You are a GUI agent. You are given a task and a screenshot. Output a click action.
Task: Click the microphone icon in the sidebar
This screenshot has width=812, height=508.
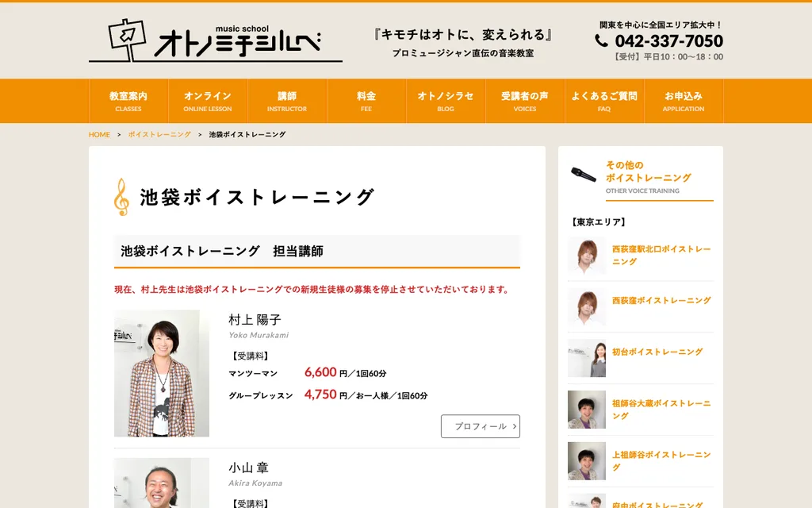click(x=584, y=175)
